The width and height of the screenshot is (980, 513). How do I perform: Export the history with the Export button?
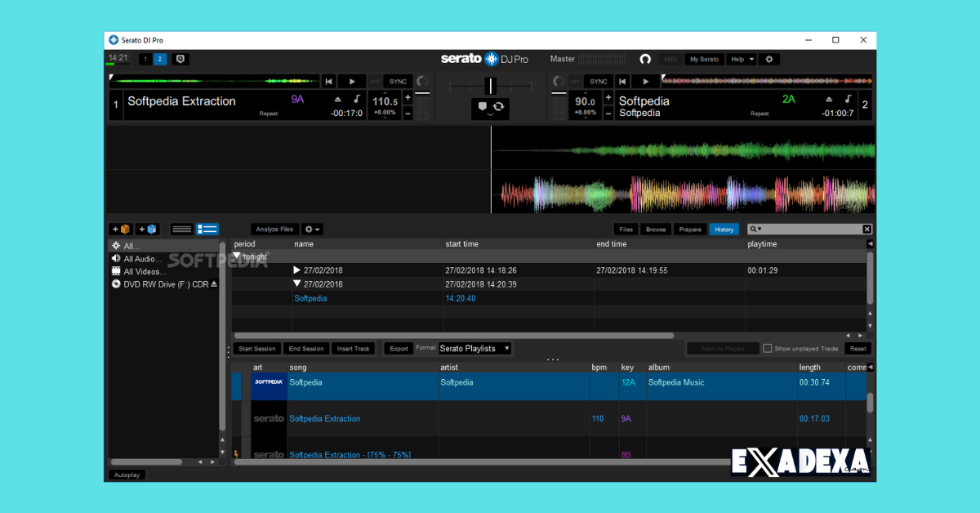pyautogui.click(x=398, y=348)
